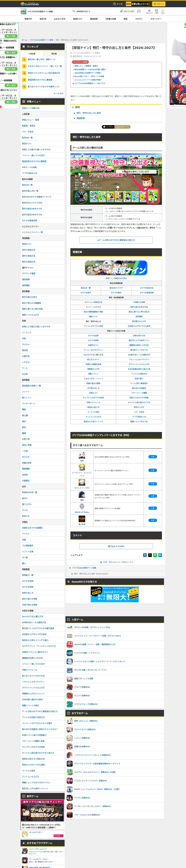Click the comment bubble icon in the header
186x868 pixels.
(x=139, y=11)
